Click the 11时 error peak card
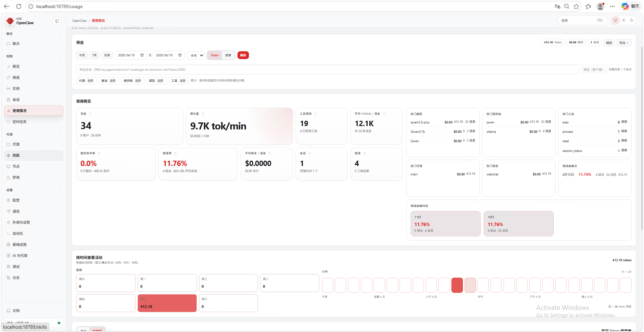Viewport: 644px width, 332px height. click(445, 224)
